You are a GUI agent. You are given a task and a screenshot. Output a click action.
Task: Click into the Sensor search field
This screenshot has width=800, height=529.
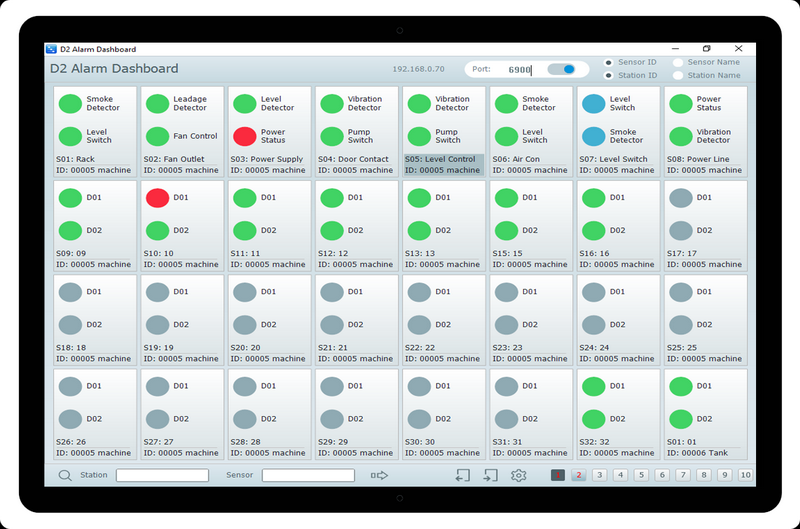pyautogui.click(x=308, y=476)
